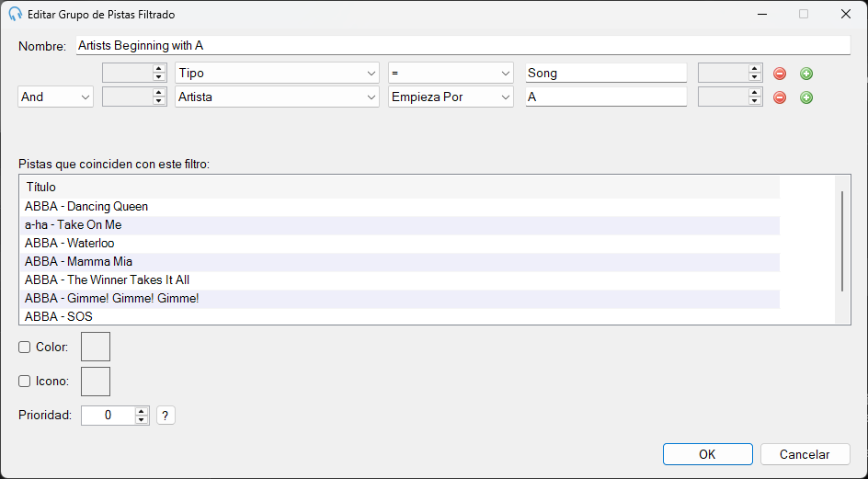Open the And logical operator dropdown
This screenshot has height=479, width=868.
click(55, 97)
